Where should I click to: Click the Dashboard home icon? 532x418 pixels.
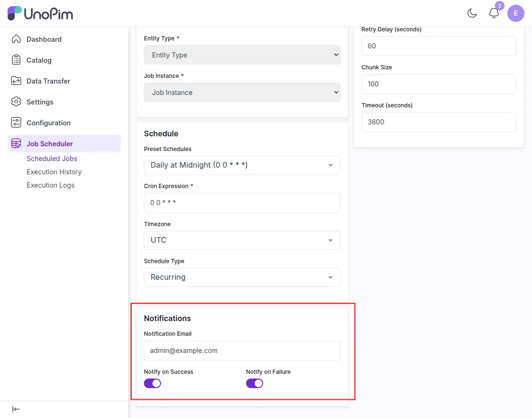[x=16, y=39]
